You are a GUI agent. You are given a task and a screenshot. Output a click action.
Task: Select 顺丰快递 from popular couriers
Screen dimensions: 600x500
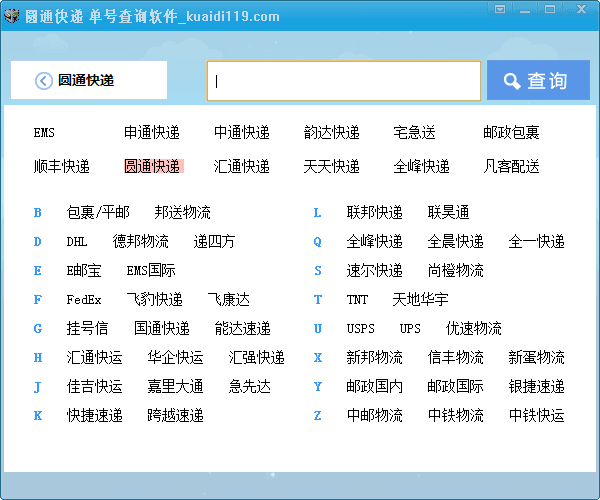(x=61, y=167)
